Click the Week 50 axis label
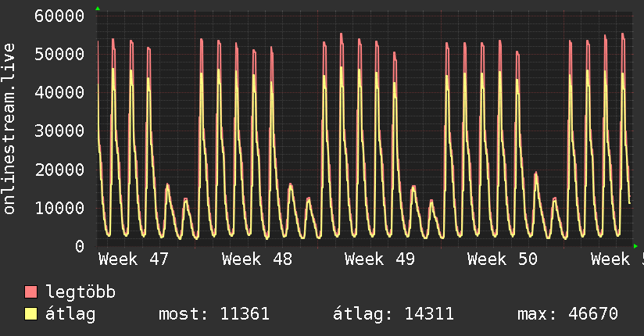Image resolution: width=644 pixels, height=336 pixels. tap(503, 259)
